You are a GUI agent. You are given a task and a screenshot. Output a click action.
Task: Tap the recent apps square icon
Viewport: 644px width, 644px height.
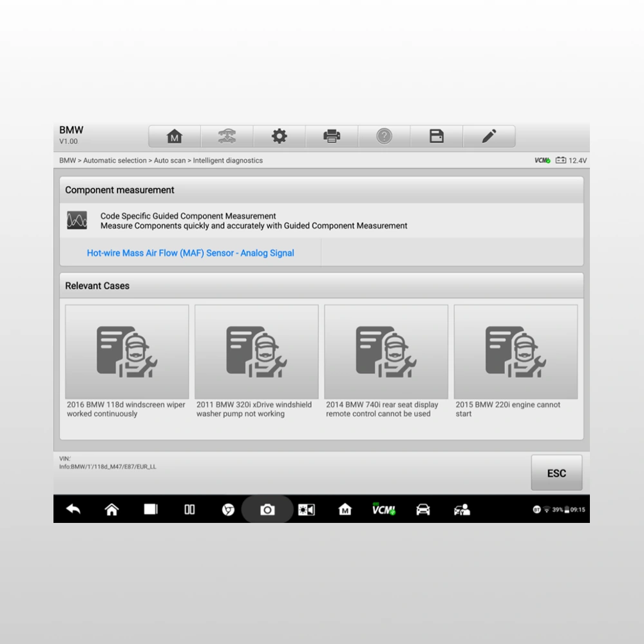tap(151, 509)
